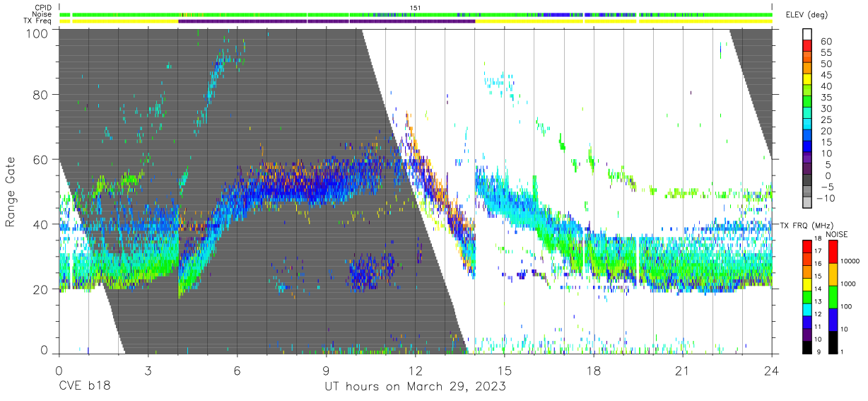Click the yellow segment of the elevation colorbar
Viewport: 868px width, 401px height.
tap(809, 79)
